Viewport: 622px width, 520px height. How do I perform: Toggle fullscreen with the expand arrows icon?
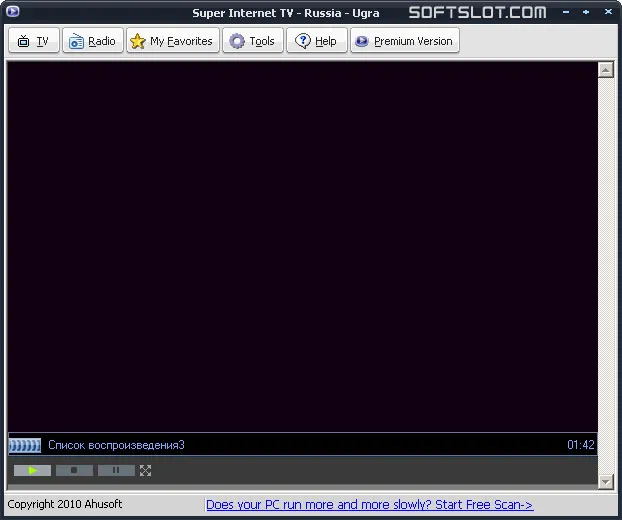pyautogui.click(x=146, y=470)
